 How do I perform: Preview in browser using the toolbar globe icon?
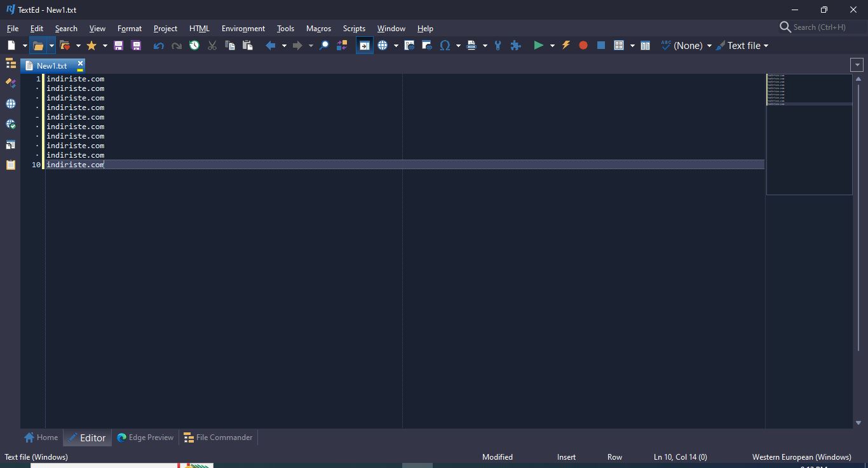383,45
